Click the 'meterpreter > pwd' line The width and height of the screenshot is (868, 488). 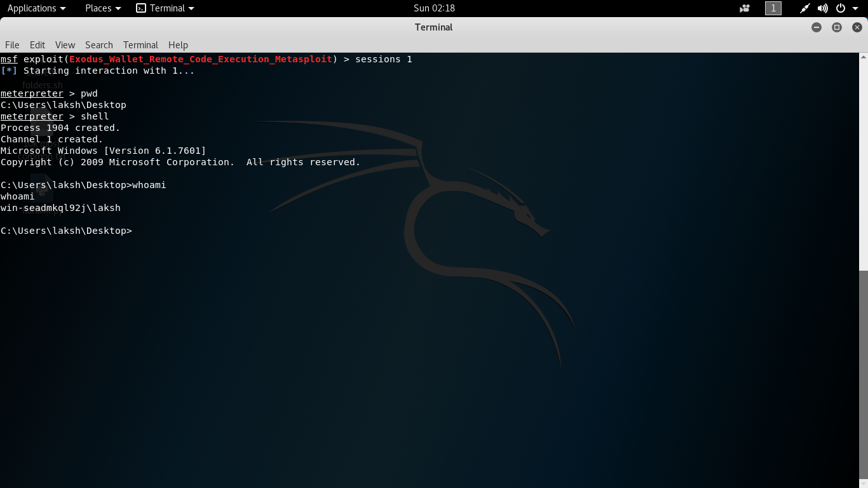[x=49, y=93]
